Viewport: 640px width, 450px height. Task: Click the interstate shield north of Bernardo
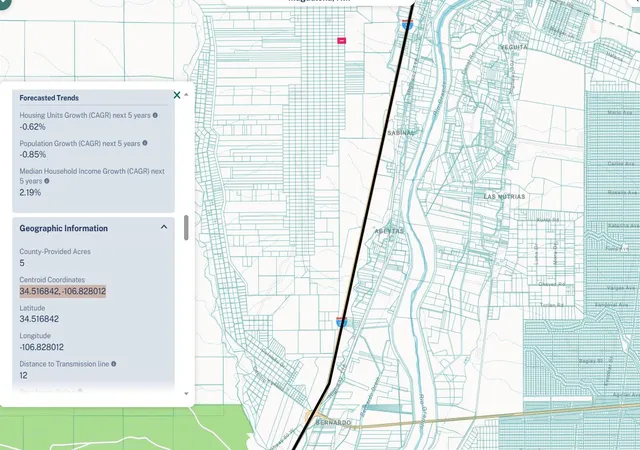pos(342,322)
